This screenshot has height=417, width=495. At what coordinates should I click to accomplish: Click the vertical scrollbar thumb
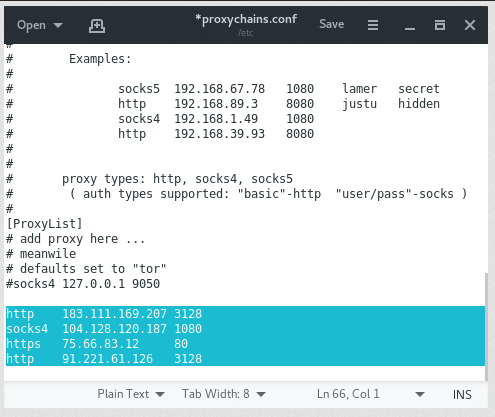coord(486,327)
